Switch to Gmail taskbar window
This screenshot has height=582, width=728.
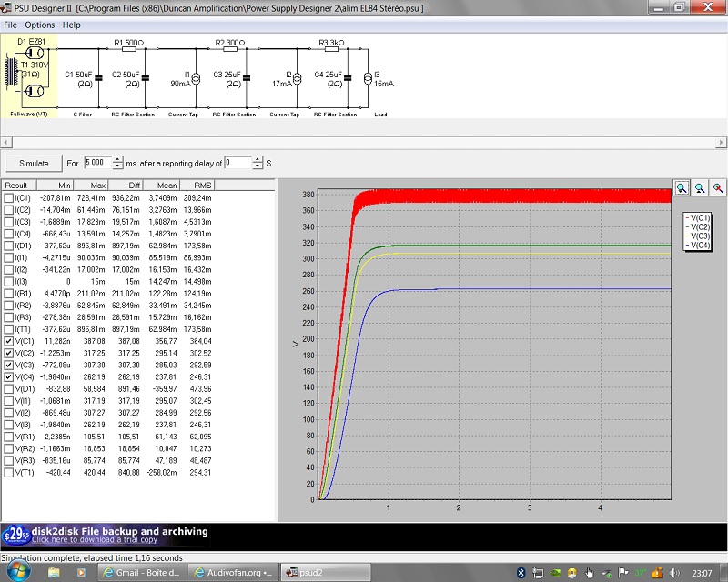[142, 573]
